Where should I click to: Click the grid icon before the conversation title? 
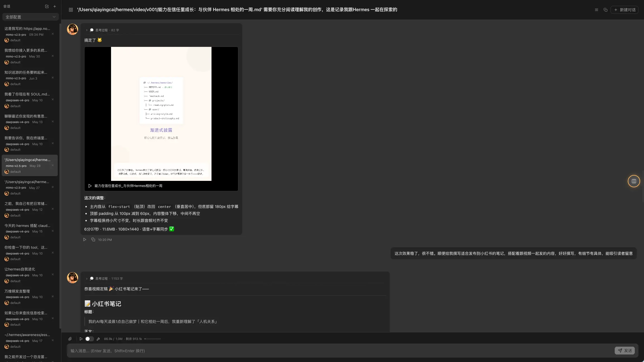(71, 10)
